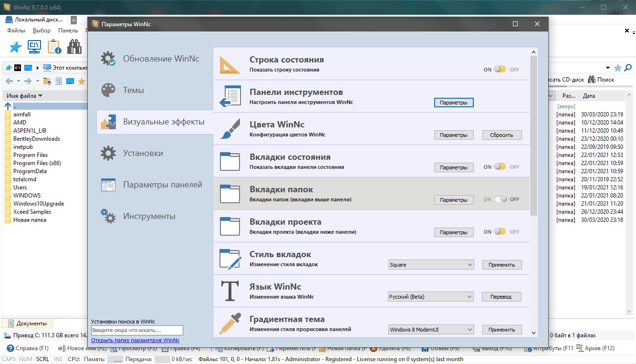Image resolution: width=636 pixels, height=364 pixels.
Task: Click Сбросить button for Цвета WinNc
Action: point(501,135)
